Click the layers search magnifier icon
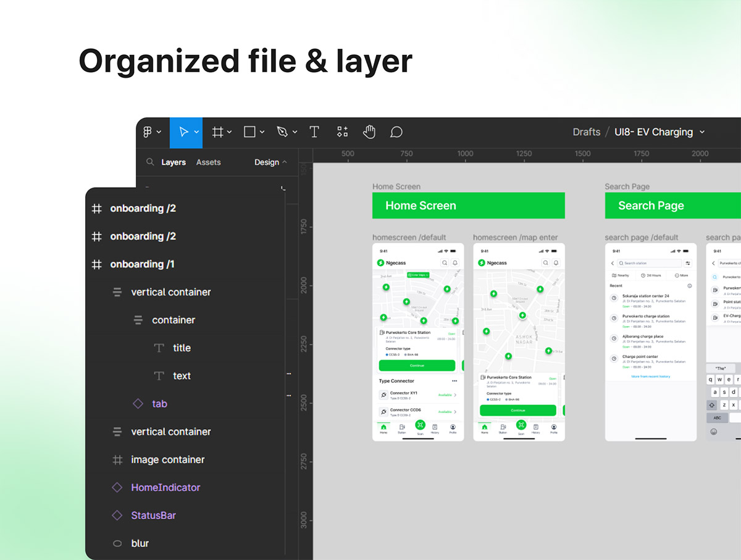 click(x=150, y=162)
